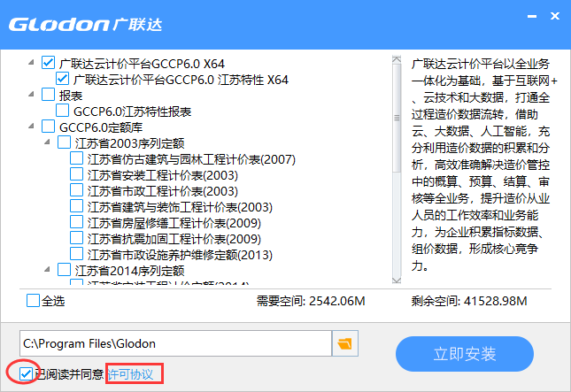This screenshot has height=392, width=571.
Task: Open the install folder browse icon
Action: click(345, 343)
